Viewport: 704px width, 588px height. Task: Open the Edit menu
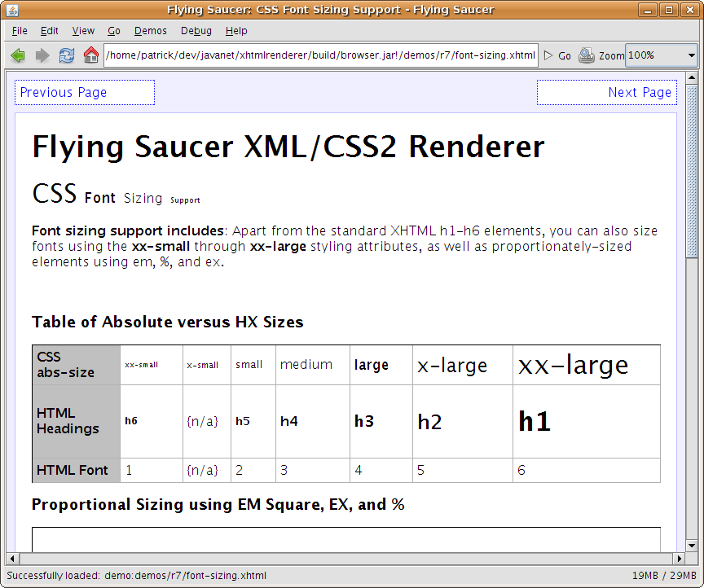(50, 31)
